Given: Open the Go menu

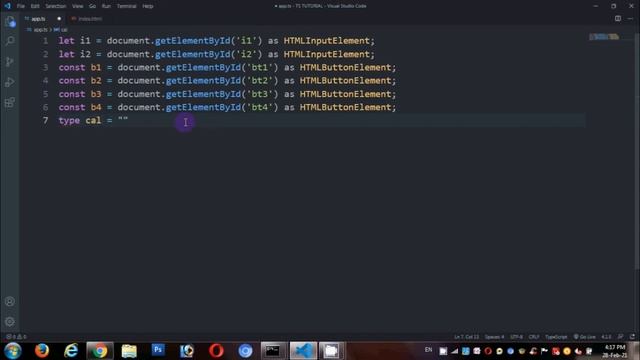Looking at the screenshot, I should point(93,6).
